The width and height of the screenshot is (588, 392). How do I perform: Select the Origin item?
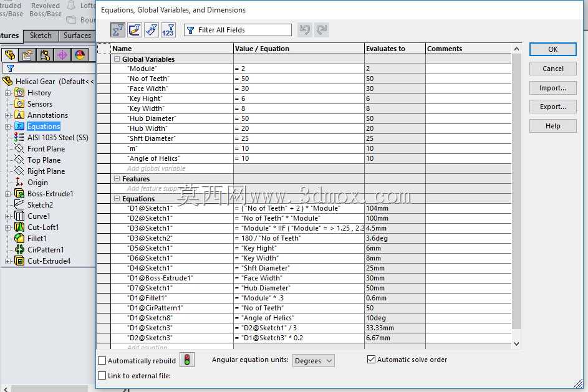point(37,183)
